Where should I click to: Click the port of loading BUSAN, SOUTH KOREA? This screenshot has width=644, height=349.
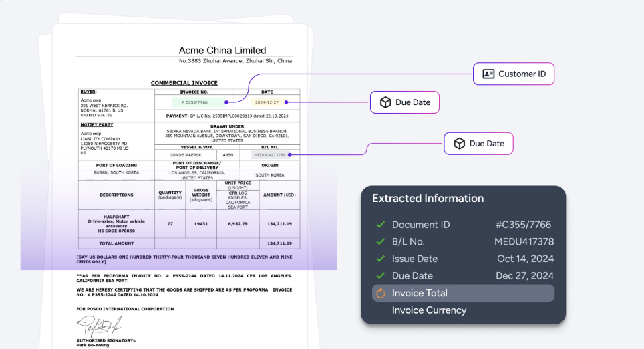pos(116,172)
